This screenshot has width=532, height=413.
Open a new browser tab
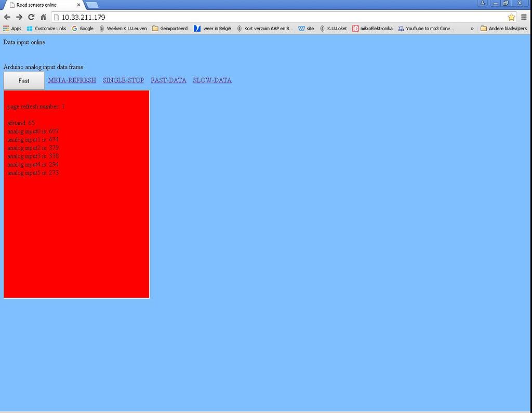coord(93,5)
